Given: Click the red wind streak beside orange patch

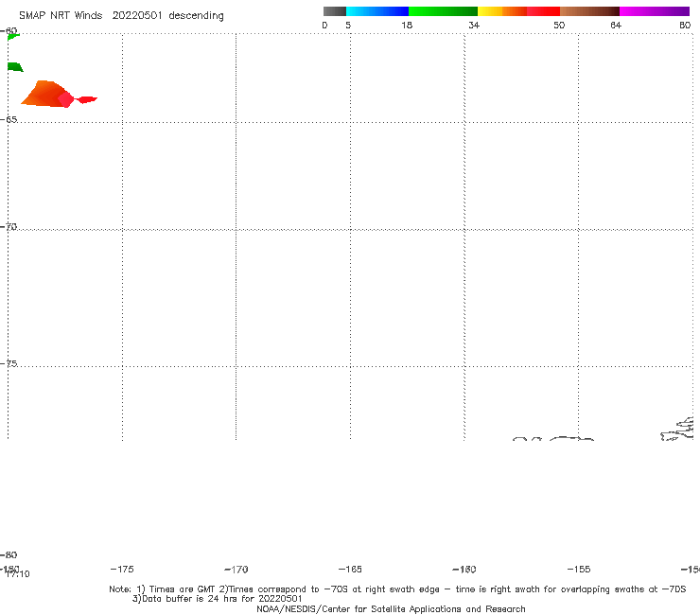Looking at the screenshot, I should [x=86, y=99].
